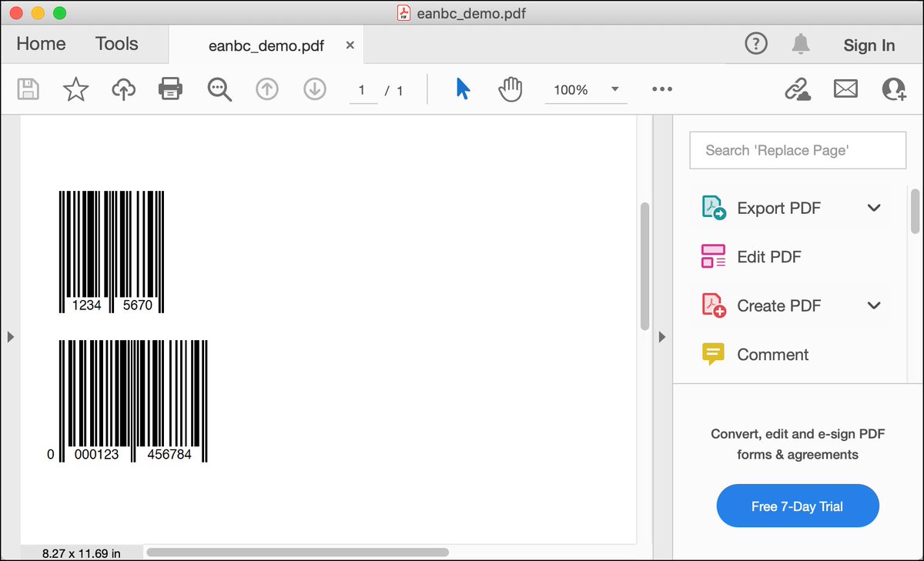Start the Free 7-Day Trial
Image resolution: width=924 pixels, height=561 pixels.
pyautogui.click(x=798, y=506)
